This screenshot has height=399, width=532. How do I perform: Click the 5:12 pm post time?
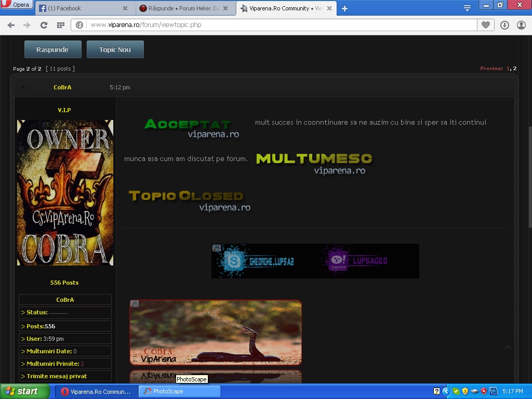tap(120, 87)
